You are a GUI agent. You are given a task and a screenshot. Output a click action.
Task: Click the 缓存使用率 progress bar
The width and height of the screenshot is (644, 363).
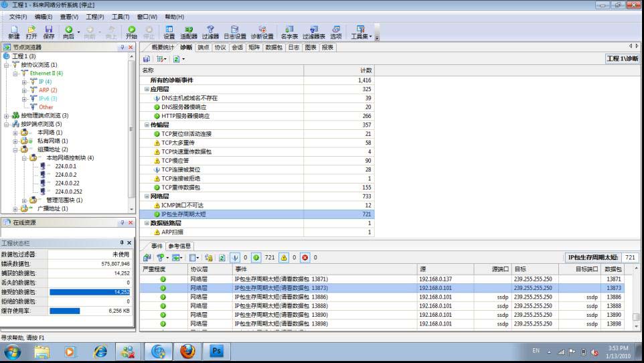point(64,311)
